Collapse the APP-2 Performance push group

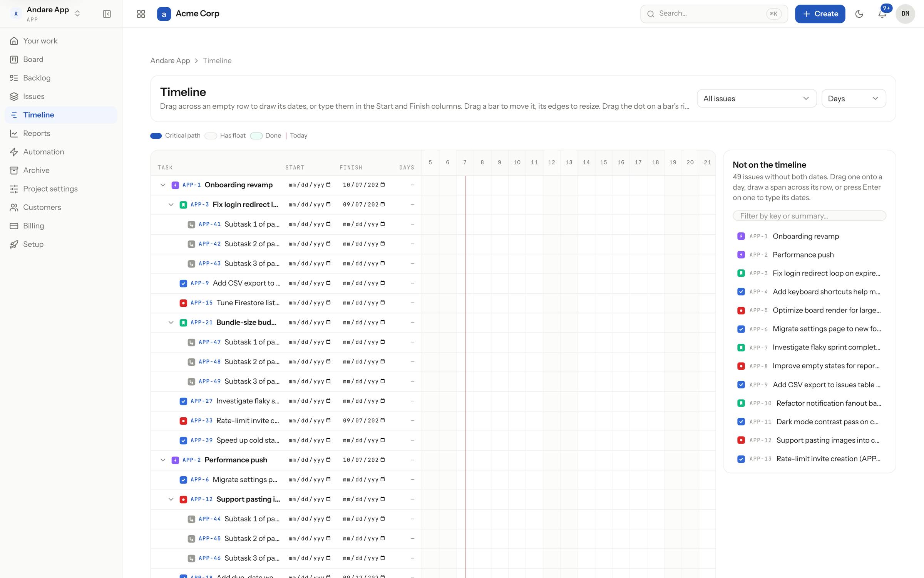coord(163,460)
